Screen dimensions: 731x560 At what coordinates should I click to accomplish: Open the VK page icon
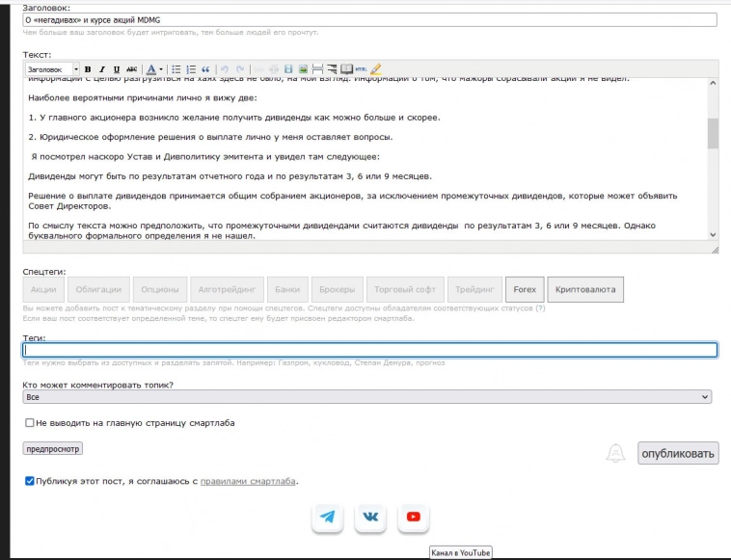[370, 517]
